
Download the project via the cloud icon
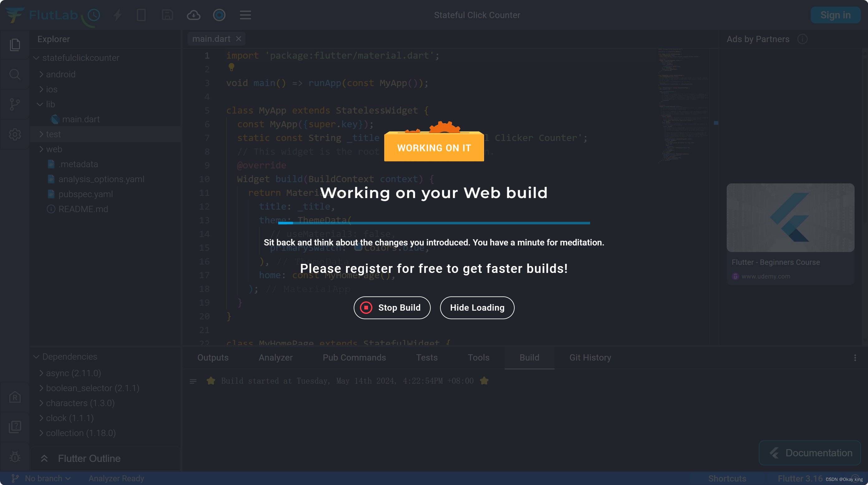(193, 15)
